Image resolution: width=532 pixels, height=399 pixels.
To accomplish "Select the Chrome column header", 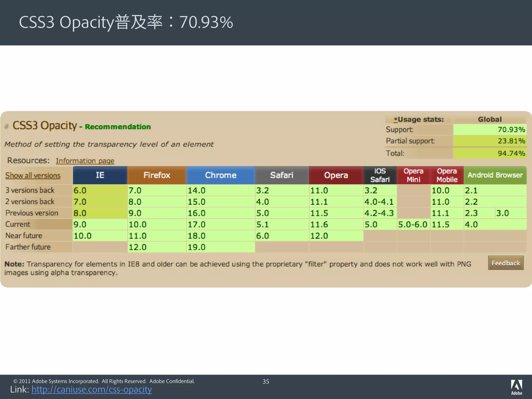I will click(x=221, y=175).
